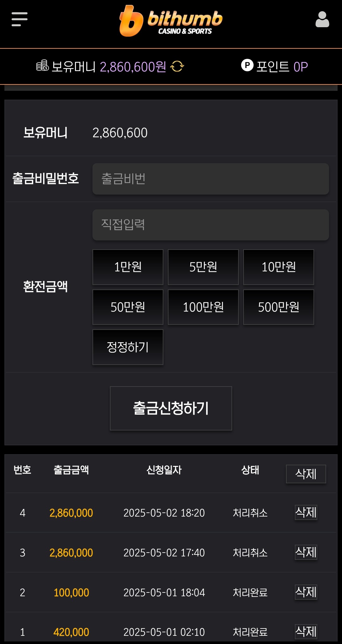Focus the 출금비번 password field
The image size is (342, 644).
[x=211, y=179]
